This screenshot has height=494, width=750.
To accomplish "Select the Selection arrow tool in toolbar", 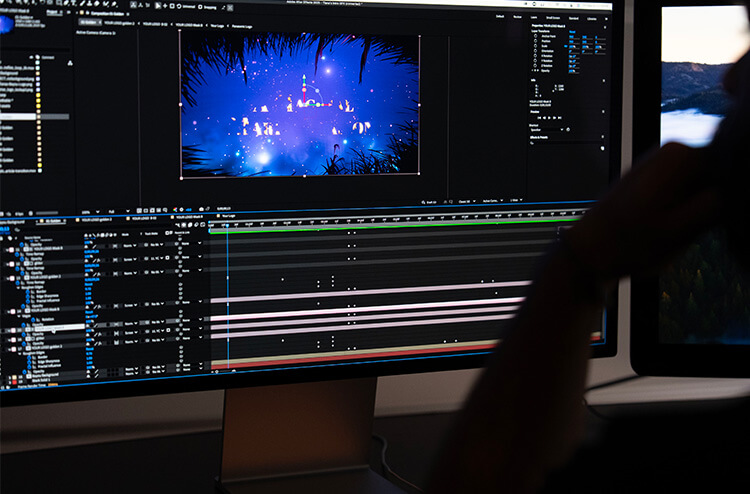I will [158, 6].
